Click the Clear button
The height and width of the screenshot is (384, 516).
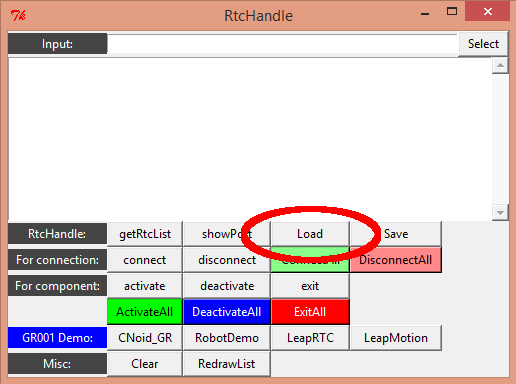coord(145,364)
